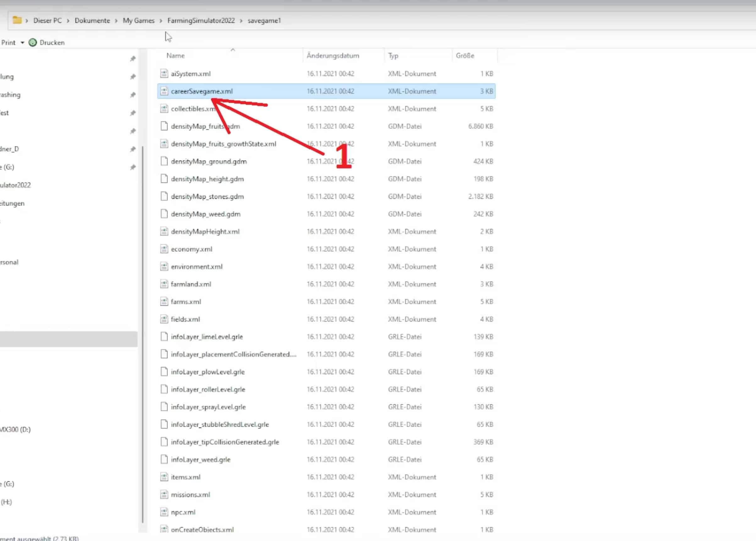Viewport: 756px width, 541px height.
Task: Sort files by Änderungsdatum column
Action: 332,56
